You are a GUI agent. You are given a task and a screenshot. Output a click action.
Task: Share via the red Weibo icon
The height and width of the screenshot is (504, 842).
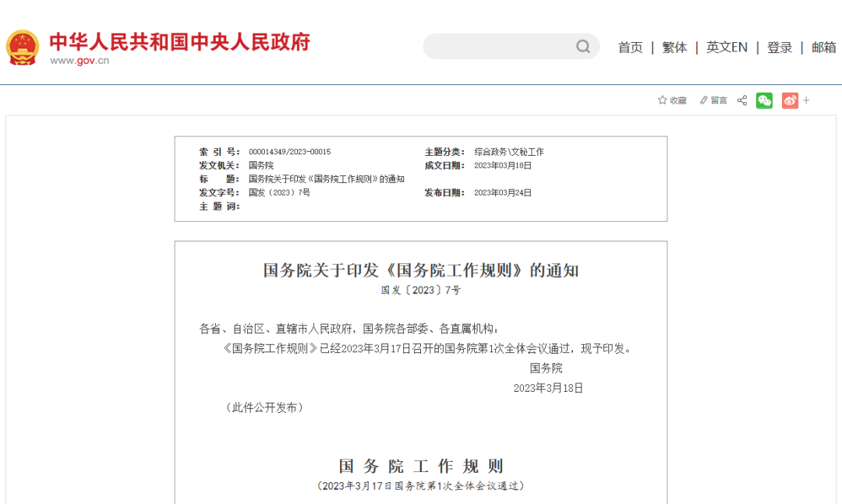point(790,100)
